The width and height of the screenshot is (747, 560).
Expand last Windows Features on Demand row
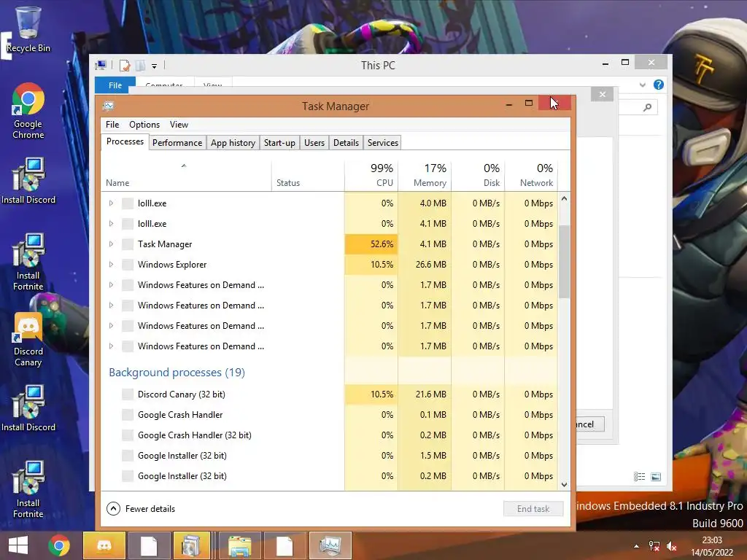[111, 346]
